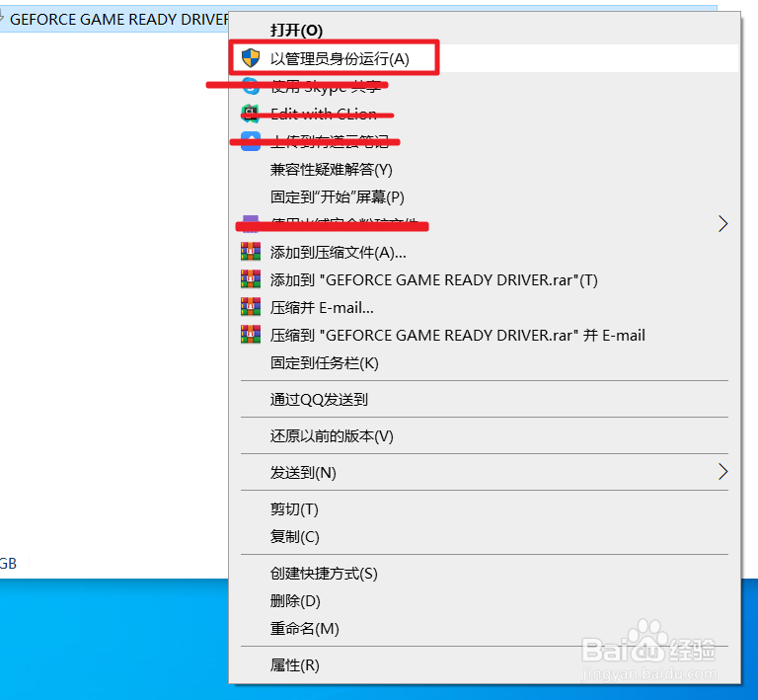Select 复制(C) menu entry
The height and width of the screenshot is (700, 758).
(x=294, y=537)
